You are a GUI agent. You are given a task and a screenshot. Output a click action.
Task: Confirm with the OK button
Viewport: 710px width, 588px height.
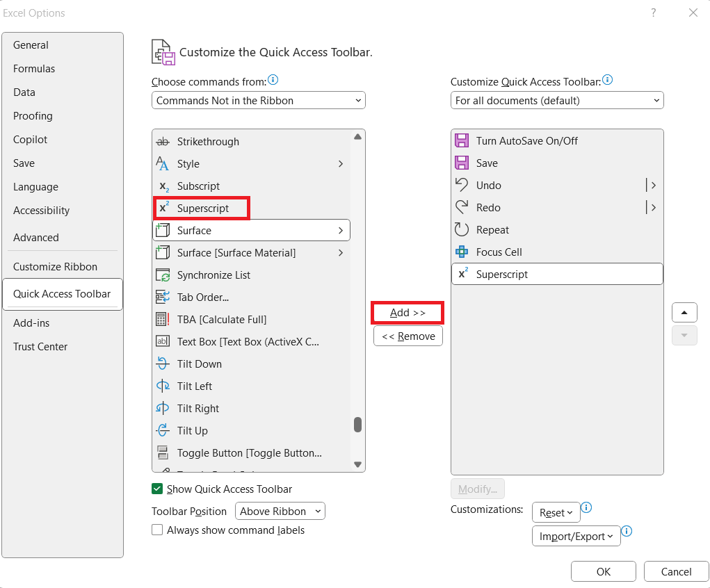pyautogui.click(x=603, y=572)
